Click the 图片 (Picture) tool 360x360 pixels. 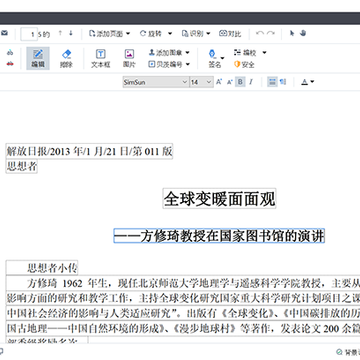point(129,58)
